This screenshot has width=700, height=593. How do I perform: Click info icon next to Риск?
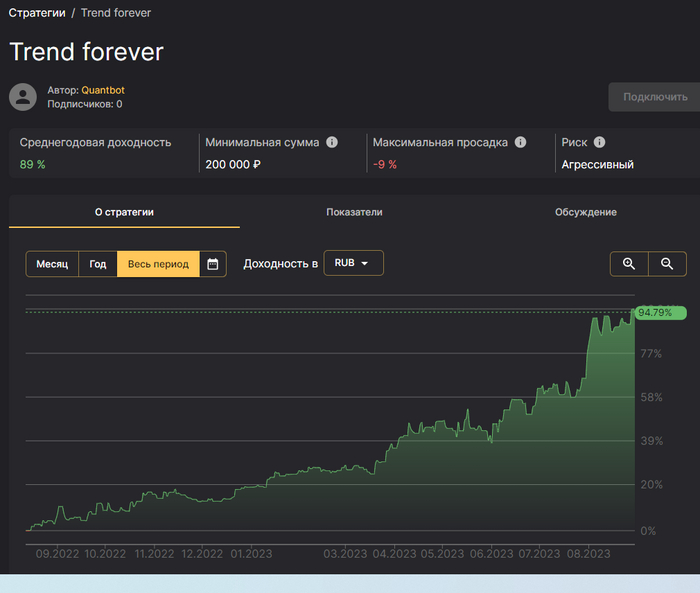599,143
